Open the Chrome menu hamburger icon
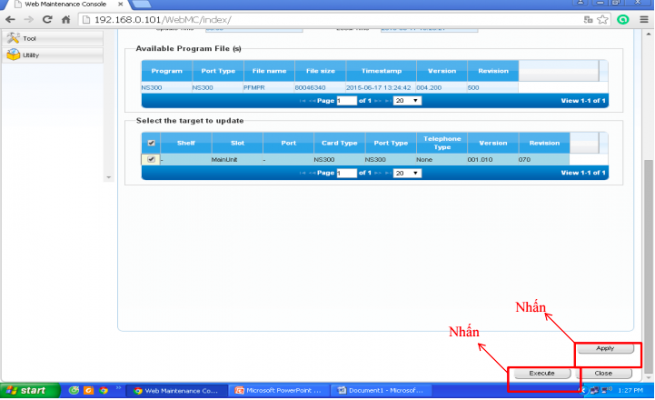655x400 pixels. click(x=643, y=19)
